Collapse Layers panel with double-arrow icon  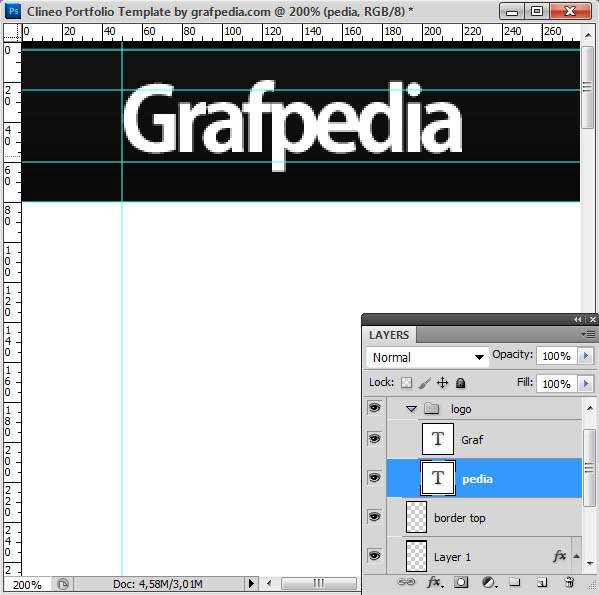coord(578,320)
